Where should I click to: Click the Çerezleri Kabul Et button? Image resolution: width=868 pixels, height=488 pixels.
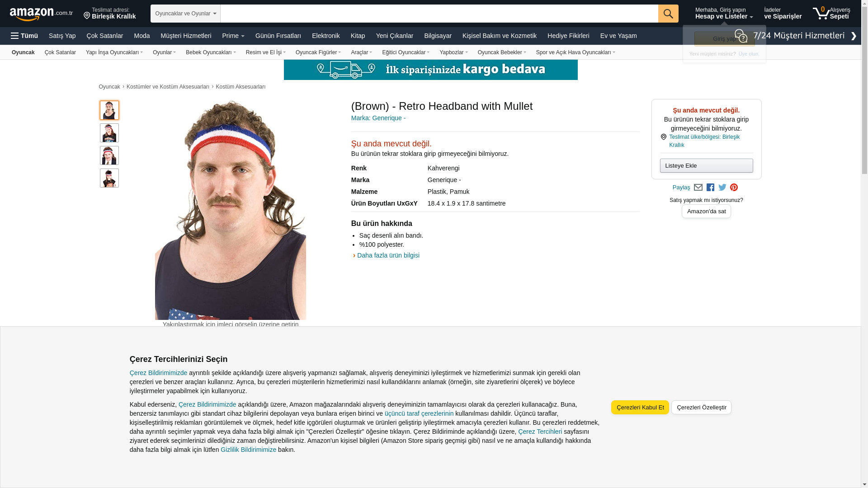point(640,407)
